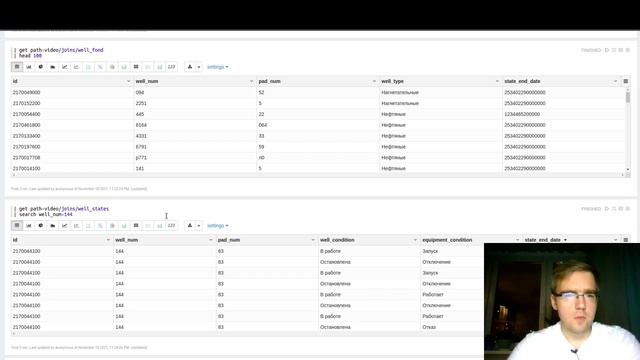This screenshot has width=640, height=360.
Task: Select table view in well_fond paragraph
Action: pos(17,67)
